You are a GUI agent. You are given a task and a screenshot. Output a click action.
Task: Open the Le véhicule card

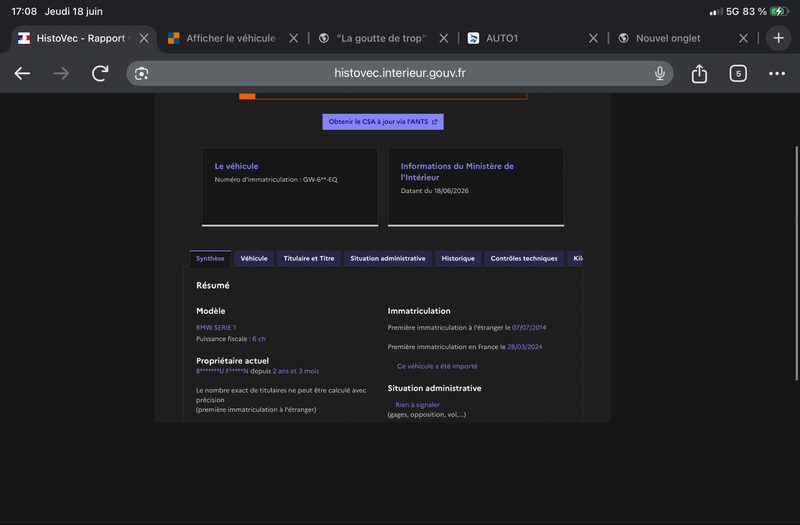click(290, 187)
